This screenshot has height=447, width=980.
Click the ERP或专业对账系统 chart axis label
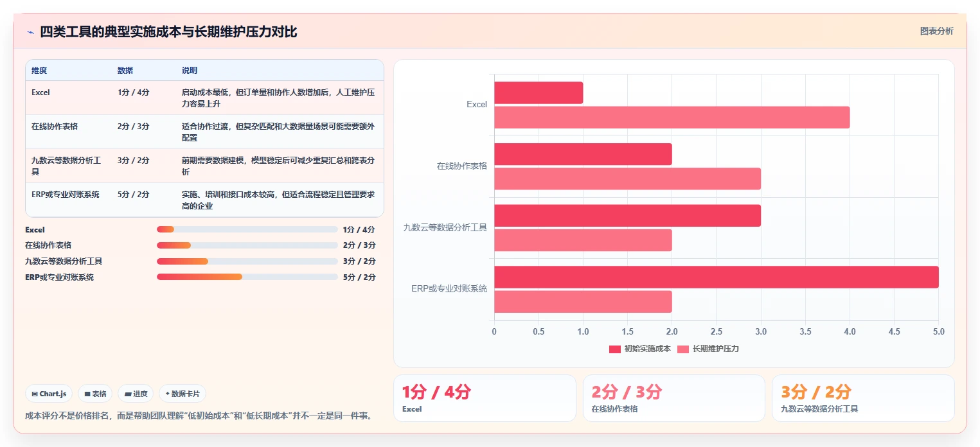(x=449, y=288)
